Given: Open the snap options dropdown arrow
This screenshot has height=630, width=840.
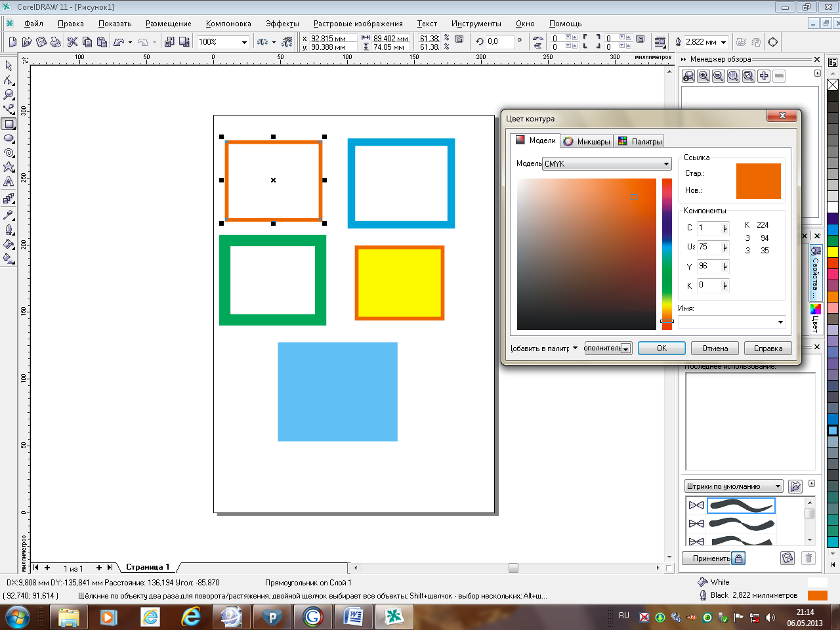Looking at the screenshot, I should (274, 42).
